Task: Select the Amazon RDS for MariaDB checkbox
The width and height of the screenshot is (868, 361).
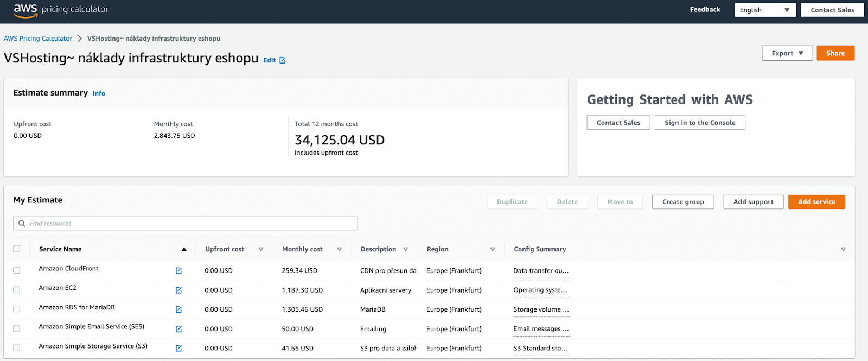Action: pyautogui.click(x=16, y=309)
